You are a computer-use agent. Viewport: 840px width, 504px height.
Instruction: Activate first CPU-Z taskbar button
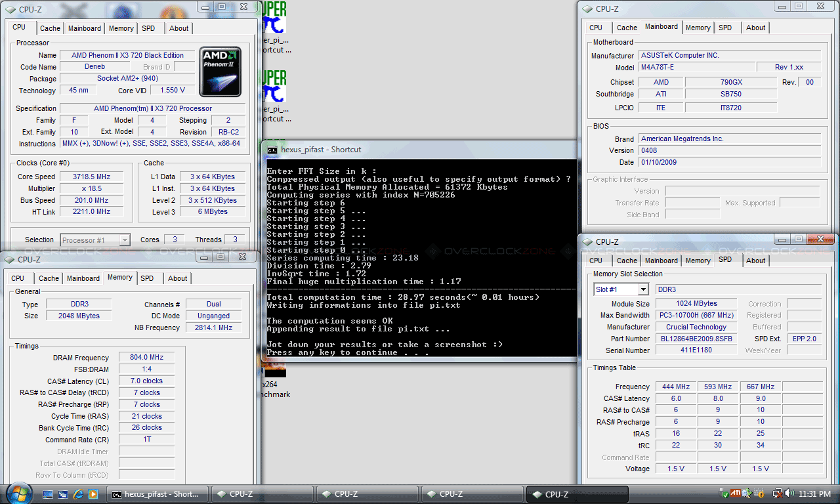click(261, 494)
